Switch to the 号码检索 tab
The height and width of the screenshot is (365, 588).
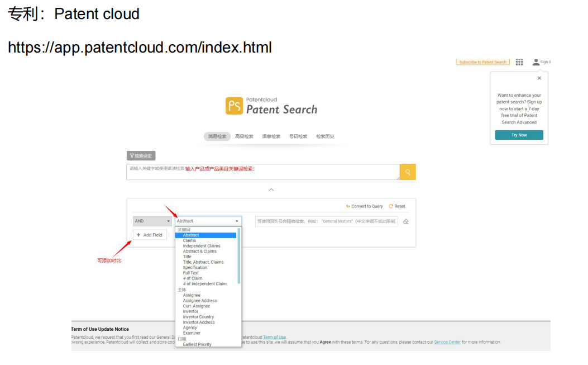298,136
